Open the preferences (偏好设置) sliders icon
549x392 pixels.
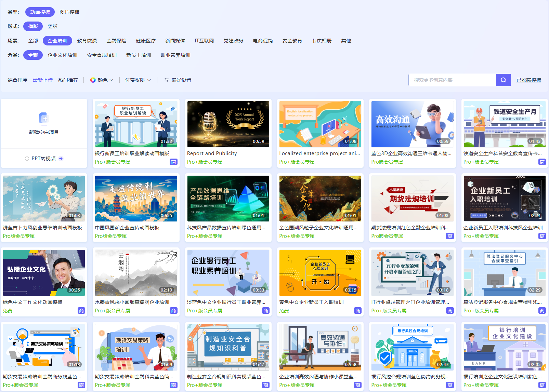(167, 80)
